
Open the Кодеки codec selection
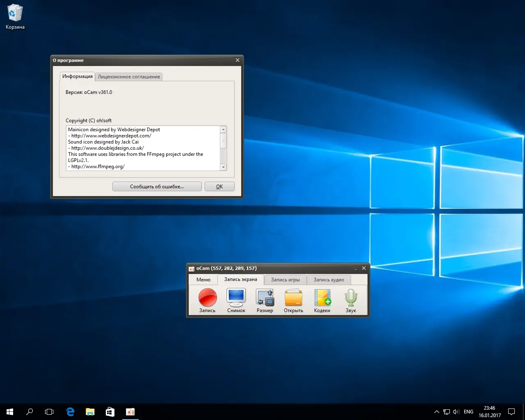(x=322, y=301)
